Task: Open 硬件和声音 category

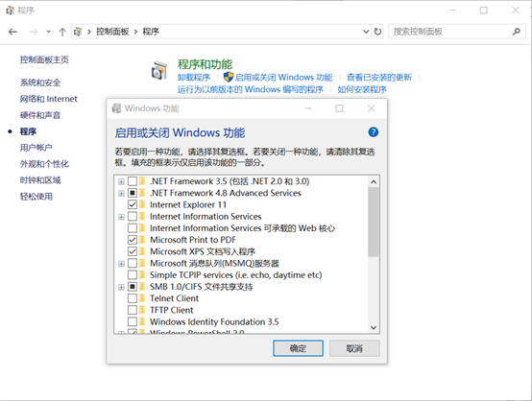Action: [40, 115]
